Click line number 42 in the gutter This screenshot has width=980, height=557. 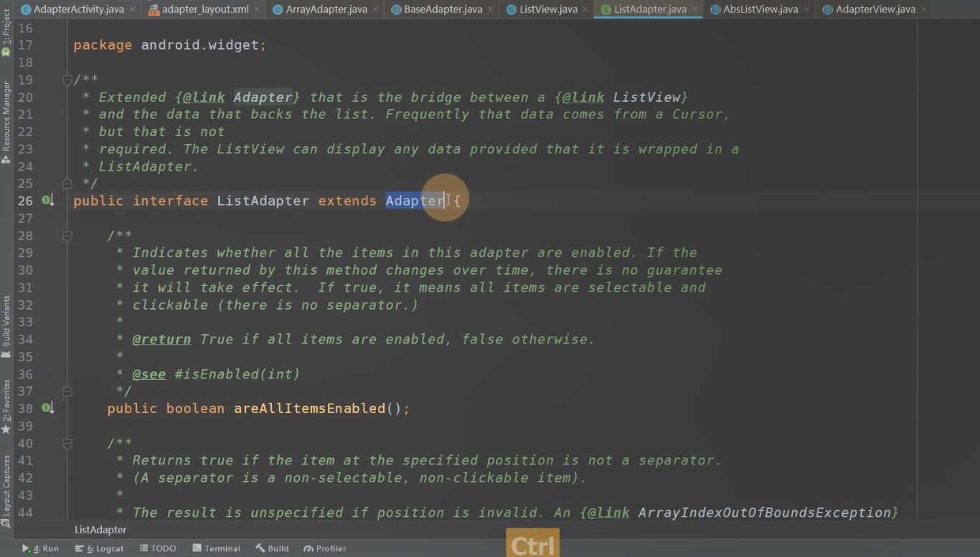coord(25,477)
